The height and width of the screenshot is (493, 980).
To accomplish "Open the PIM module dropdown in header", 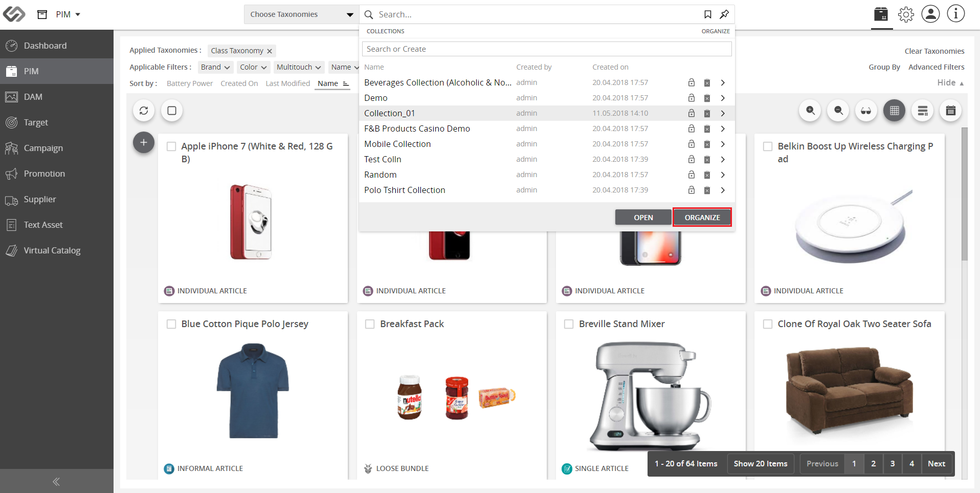I will (x=68, y=14).
